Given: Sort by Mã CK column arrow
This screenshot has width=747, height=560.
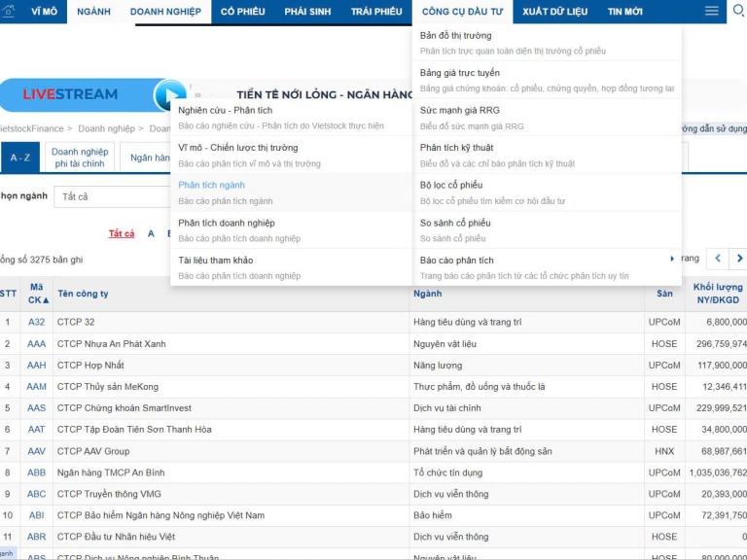Looking at the screenshot, I should point(46,300).
